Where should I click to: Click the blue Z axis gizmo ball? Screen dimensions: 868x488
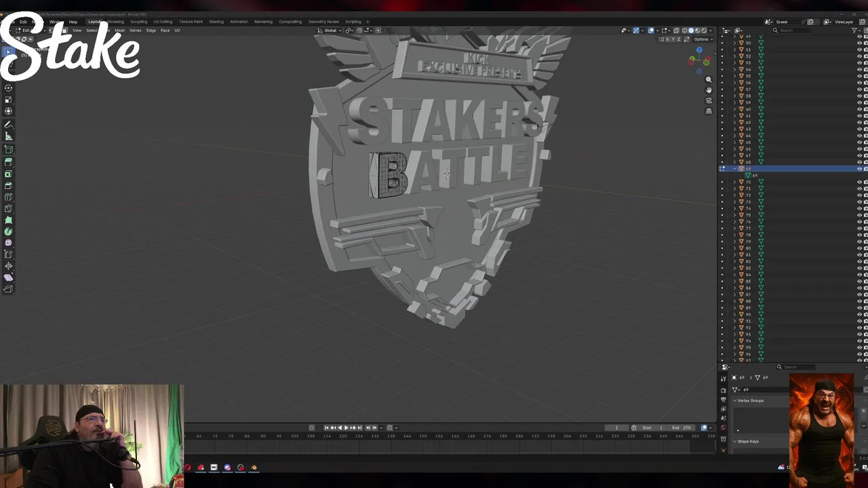pos(699,50)
